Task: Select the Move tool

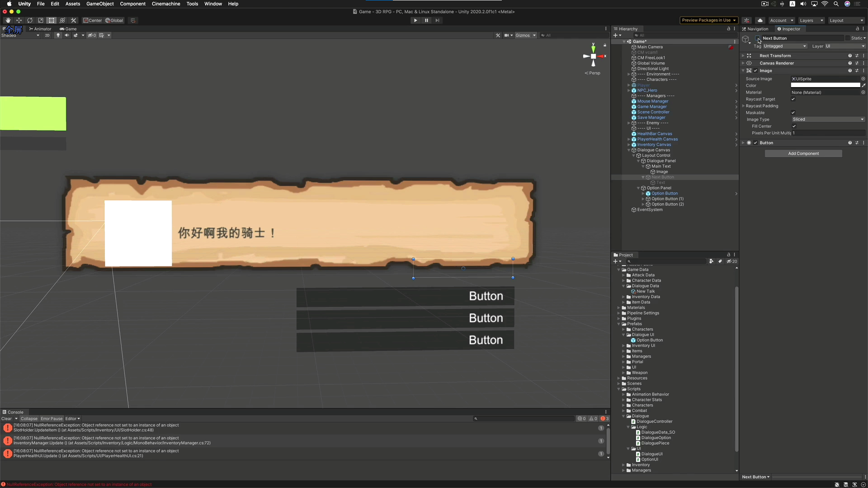Action: click(x=19, y=20)
